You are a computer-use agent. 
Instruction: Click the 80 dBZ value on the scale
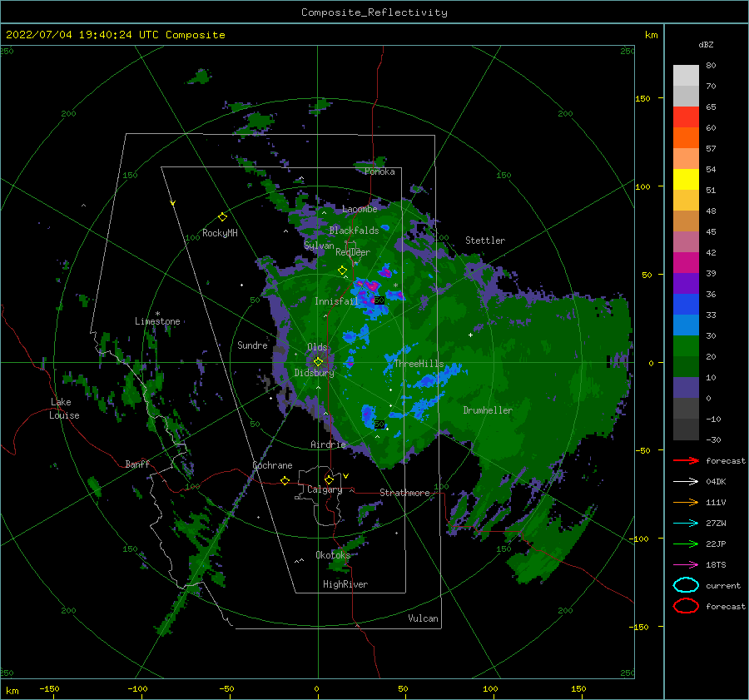point(711,66)
